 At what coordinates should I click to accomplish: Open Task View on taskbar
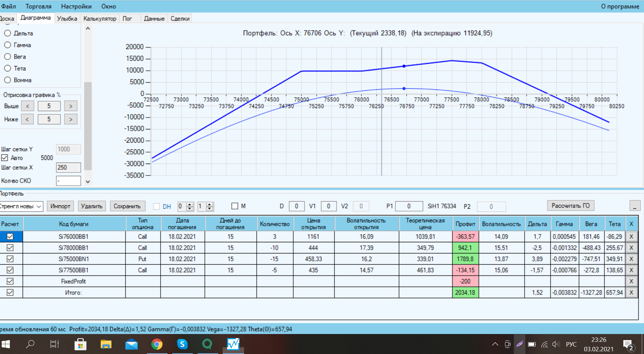click(55, 344)
